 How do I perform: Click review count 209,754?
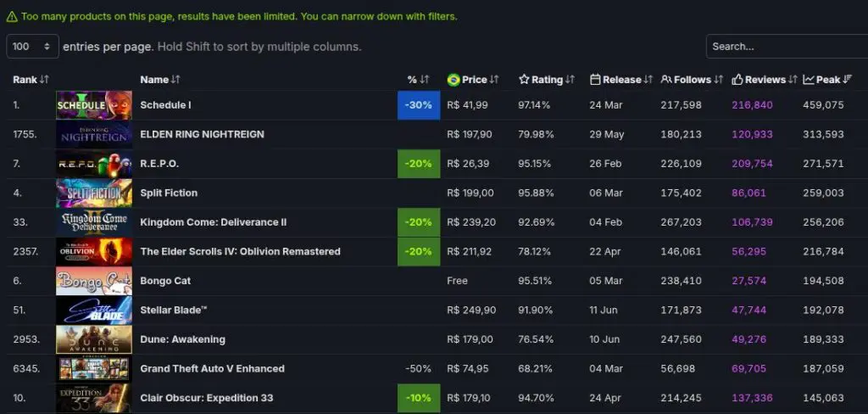pyautogui.click(x=752, y=164)
